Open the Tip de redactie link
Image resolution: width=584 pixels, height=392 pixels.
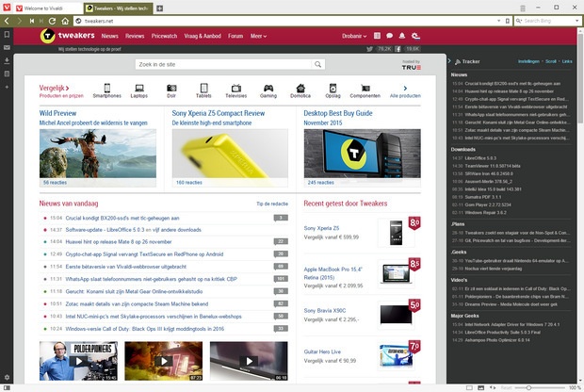pos(272,204)
